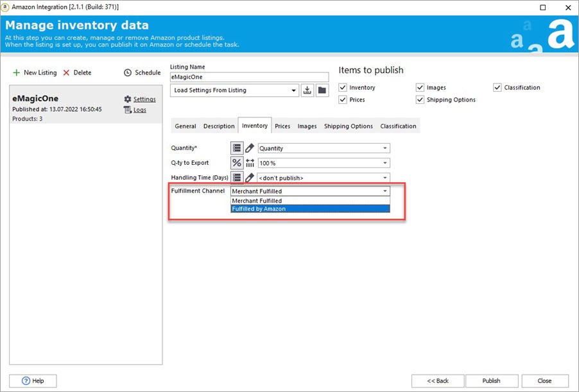
Task: Open the Logs link
Action: click(139, 110)
